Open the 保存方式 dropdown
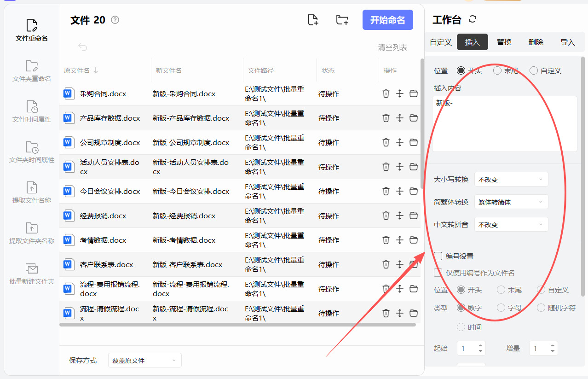588x379 pixels. click(x=144, y=360)
